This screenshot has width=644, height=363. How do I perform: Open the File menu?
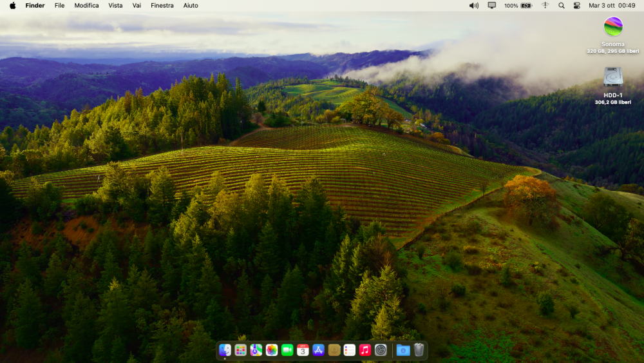(59, 5)
